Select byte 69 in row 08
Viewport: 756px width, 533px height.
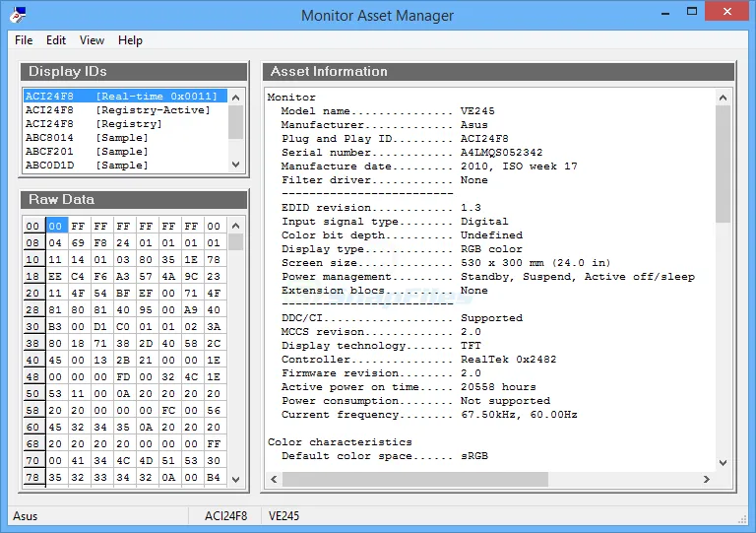tap(78, 242)
